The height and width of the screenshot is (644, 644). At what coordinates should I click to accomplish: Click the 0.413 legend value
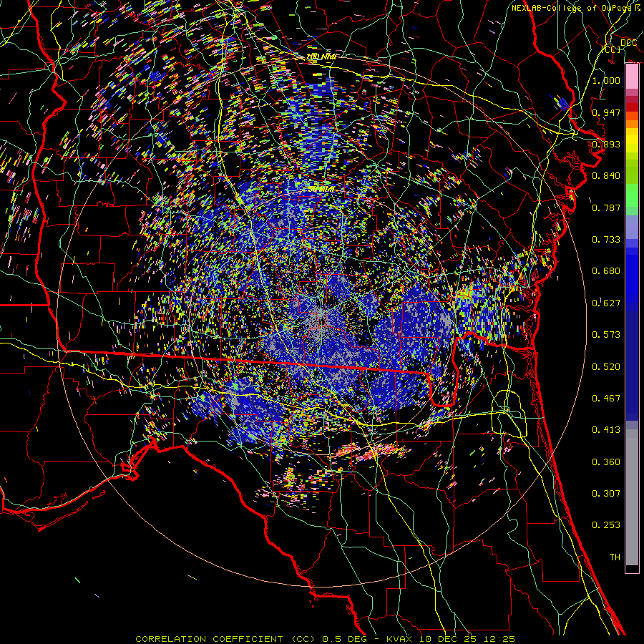606,429
